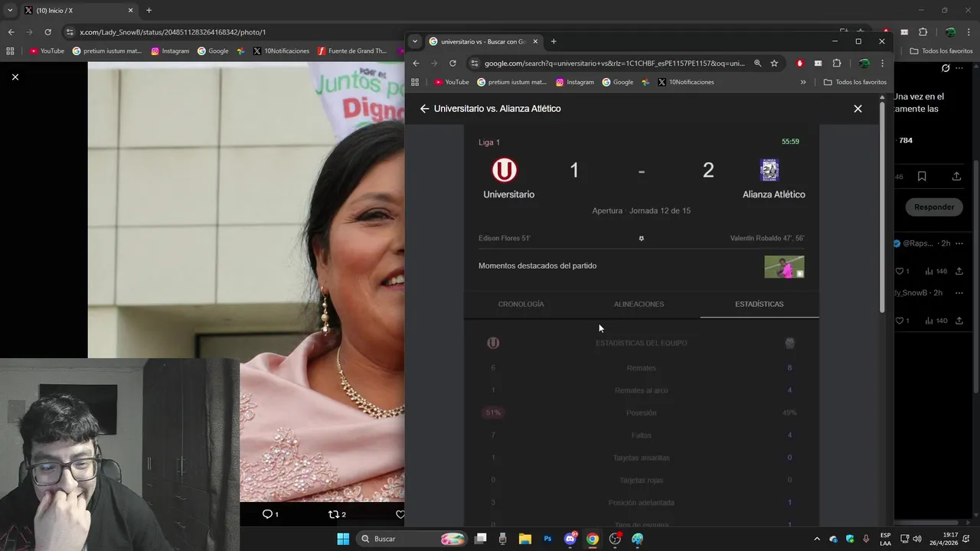Select the Estadísticas tab
The width and height of the screenshot is (980, 551).
tap(759, 304)
